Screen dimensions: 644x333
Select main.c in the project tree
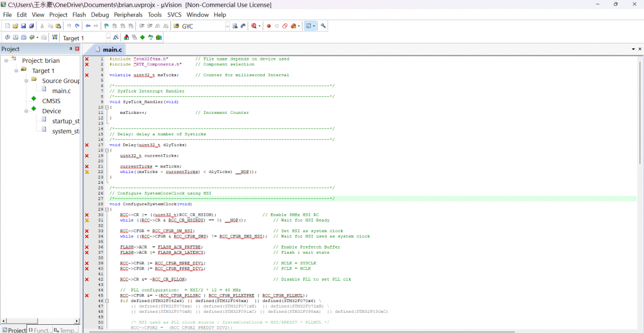[x=61, y=91]
